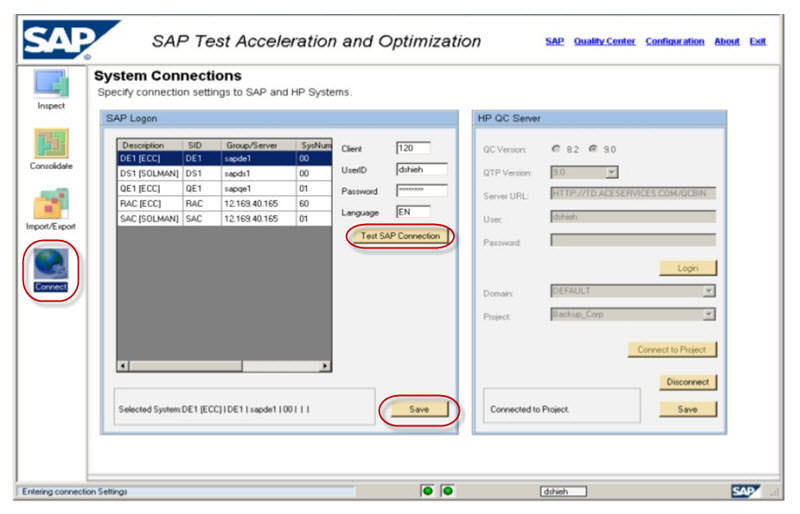The height and width of the screenshot is (514, 800).
Task: Click the first green status indicator
Action: tap(427, 491)
